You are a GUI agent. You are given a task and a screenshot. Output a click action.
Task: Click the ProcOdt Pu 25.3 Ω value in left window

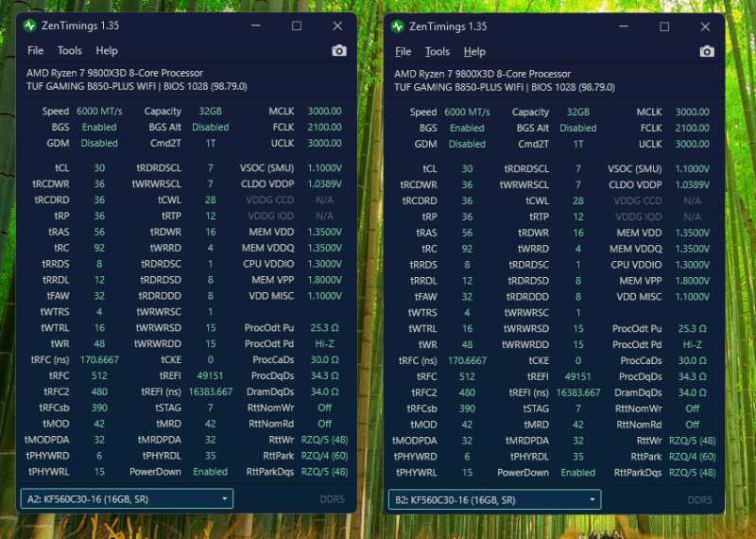(x=324, y=328)
